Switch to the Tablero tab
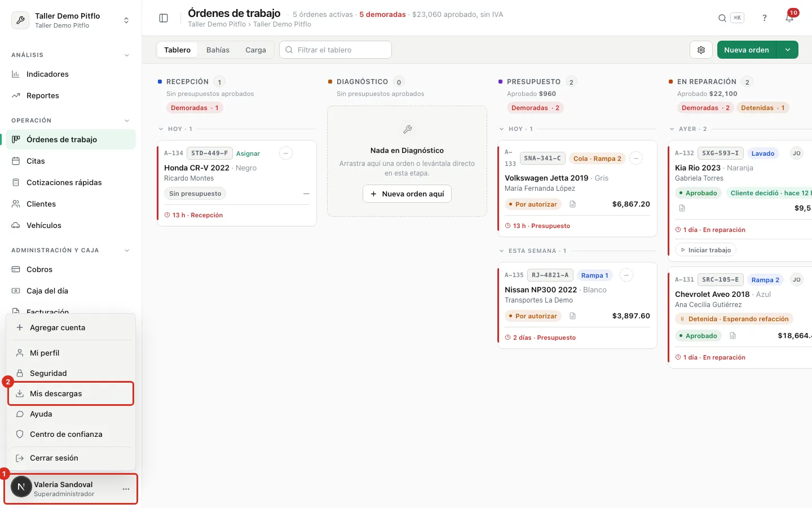The image size is (812, 508). (x=177, y=50)
